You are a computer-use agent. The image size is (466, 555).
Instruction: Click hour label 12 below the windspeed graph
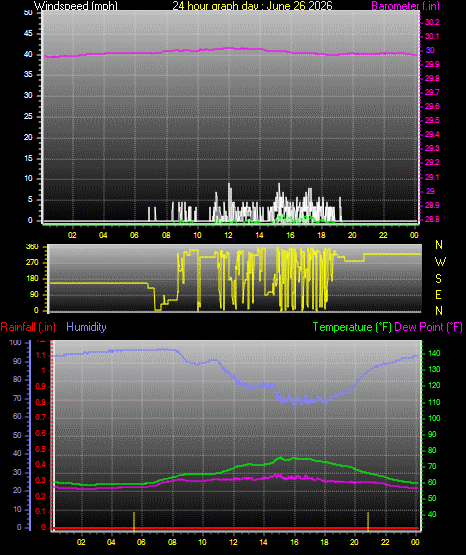coord(228,235)
